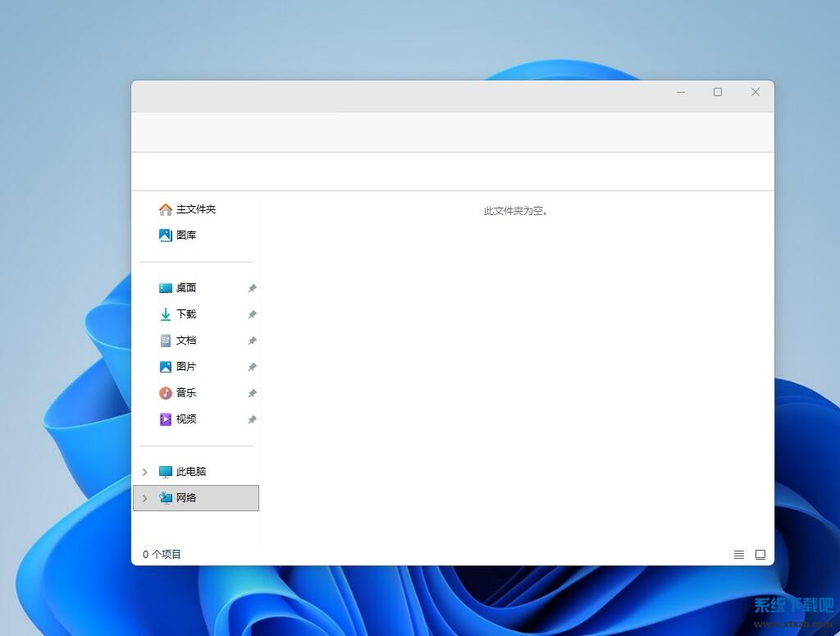Viewport: 840px width, 636px height.
Task: Click the empty folder message area
Action: (x=516, y=211)
